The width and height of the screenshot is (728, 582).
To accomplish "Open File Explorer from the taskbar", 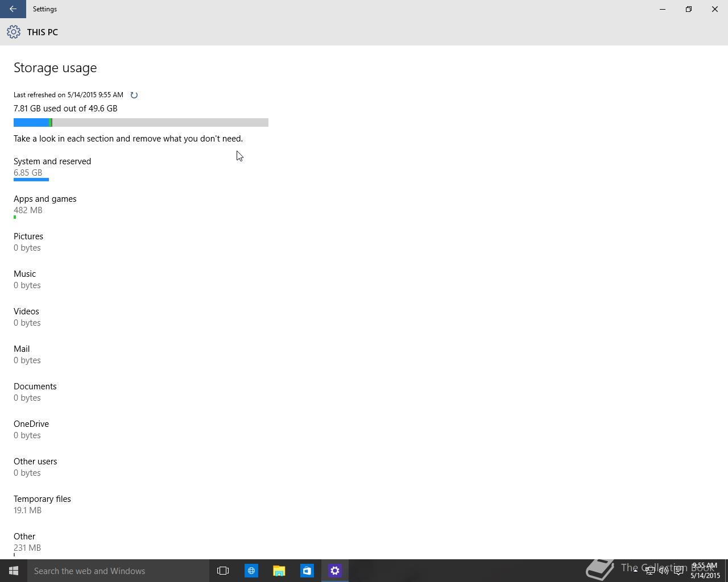I will pos(279,571).
